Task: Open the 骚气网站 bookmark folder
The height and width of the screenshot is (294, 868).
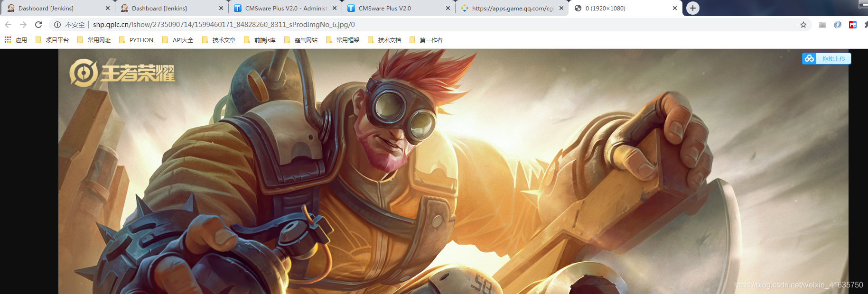Action: pos(301,40)
